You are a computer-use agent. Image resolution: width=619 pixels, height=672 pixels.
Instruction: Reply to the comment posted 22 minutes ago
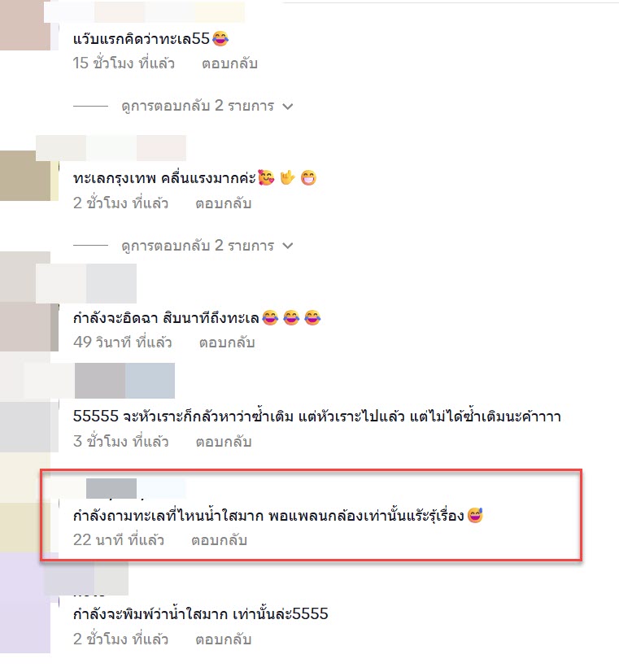click(220, 540)
